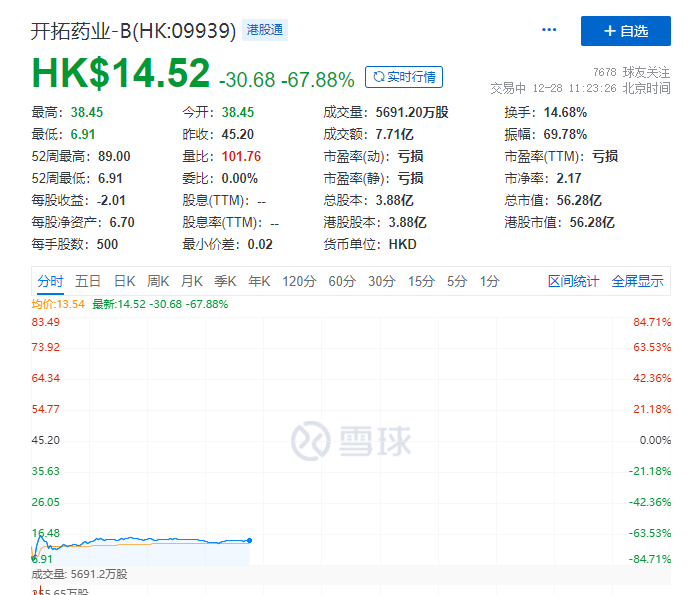Screen dimensions: 691x595
Task: Open the 月K chart tab
Action: click(192, 281)
